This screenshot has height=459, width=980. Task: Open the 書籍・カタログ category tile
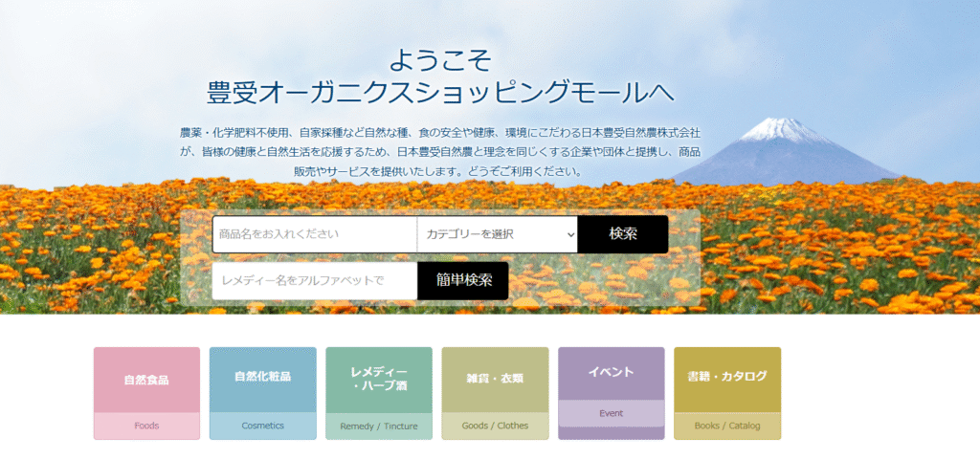pos(727,377)
